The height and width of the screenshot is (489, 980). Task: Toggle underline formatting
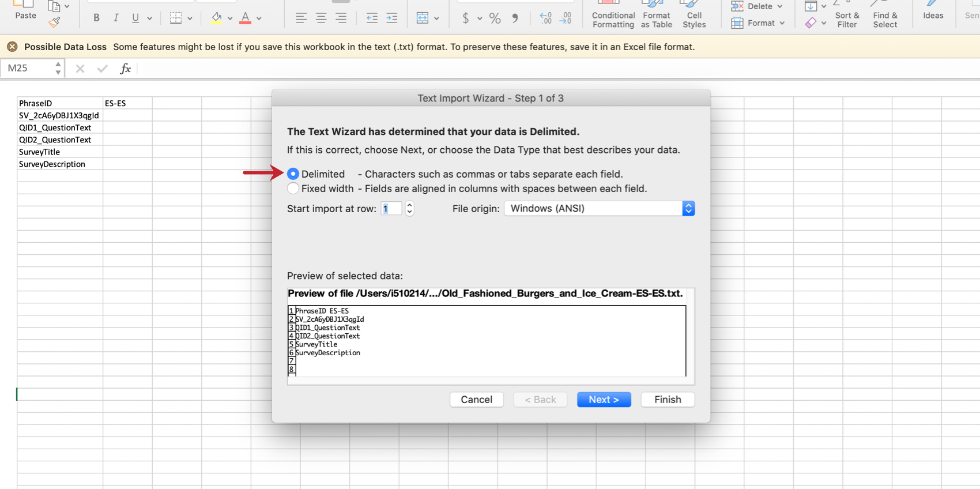click(135, 18)
